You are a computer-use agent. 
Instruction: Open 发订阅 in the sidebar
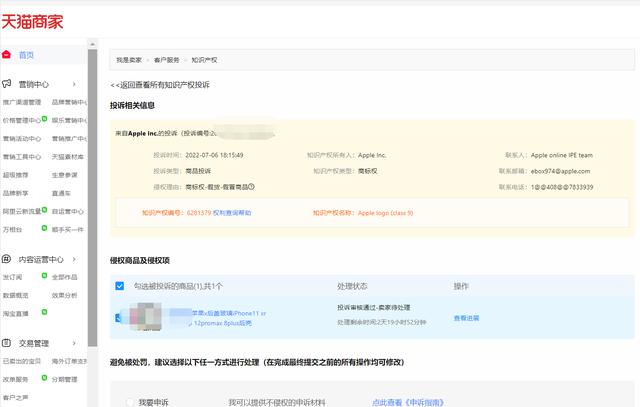[12, 277]
